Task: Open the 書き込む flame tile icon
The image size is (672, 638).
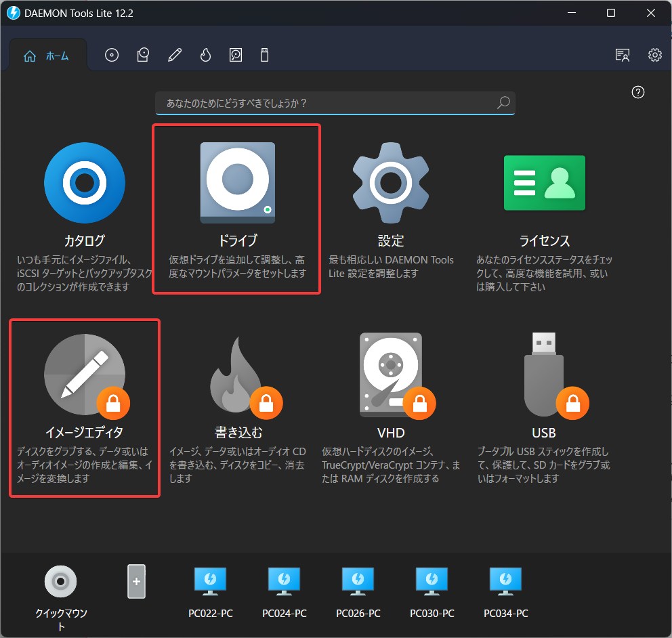Action: pos(246,378)
